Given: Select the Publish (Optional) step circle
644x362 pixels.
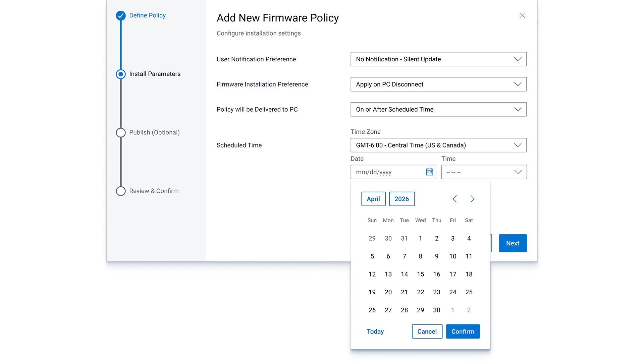Looking at the screenshot, I should tap(121, 133).
